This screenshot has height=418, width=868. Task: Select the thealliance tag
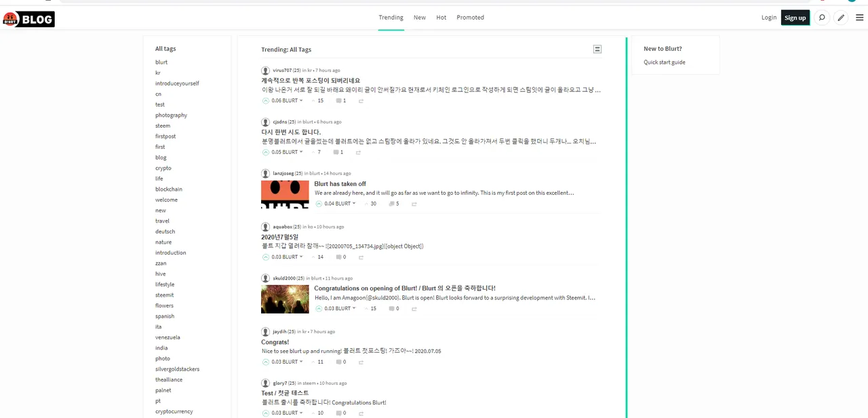[x=169, y=380]
